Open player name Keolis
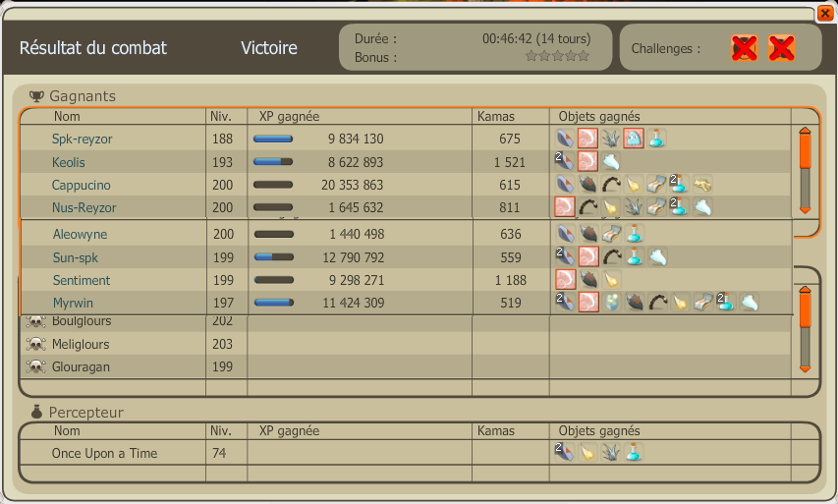Image resolution: width=838 pixels, height=504 pixels. tap(69, 162)
